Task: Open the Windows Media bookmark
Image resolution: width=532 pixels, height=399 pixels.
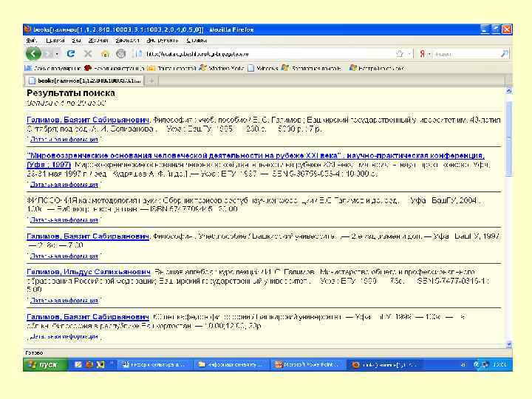Action: pyautogui.click(x=222, y=68)
